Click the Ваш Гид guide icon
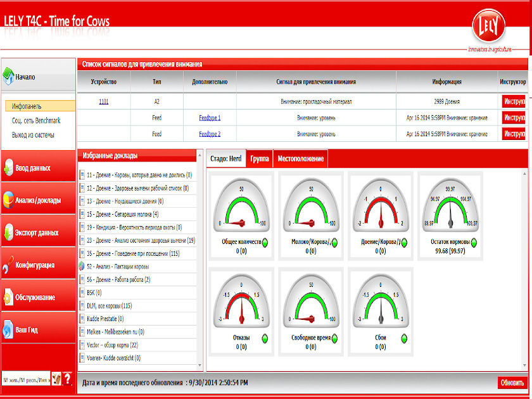The image size is (532, 399). tap(8, 329)
